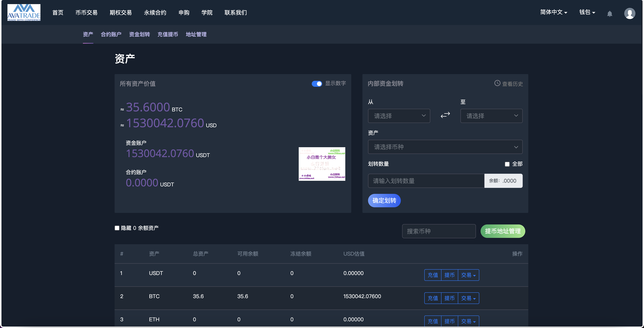644x328 pixels.
Task: Open the 从 account dropdown
Action: (399, 116)
